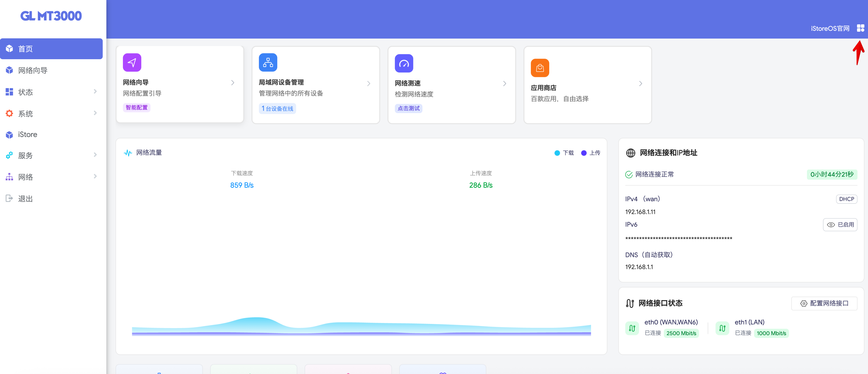The width and height of the screenshot is (868, 374).
Task: Click 退出 to log out
Action: click(51, 199)
